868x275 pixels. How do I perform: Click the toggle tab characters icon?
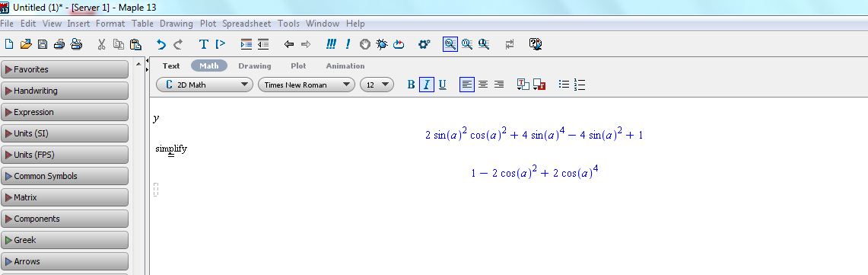pos(509,44)
